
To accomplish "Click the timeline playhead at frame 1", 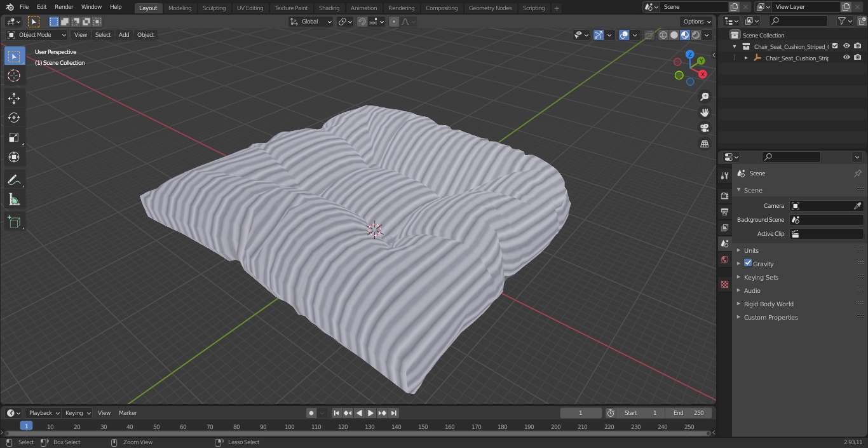I will point(26,426).
